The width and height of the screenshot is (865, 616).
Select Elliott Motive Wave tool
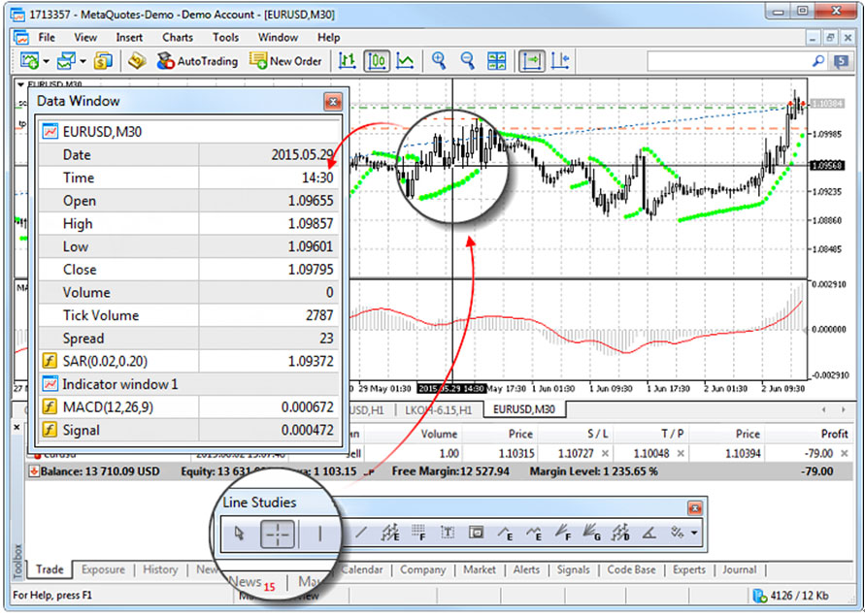(x=505, y=533)
